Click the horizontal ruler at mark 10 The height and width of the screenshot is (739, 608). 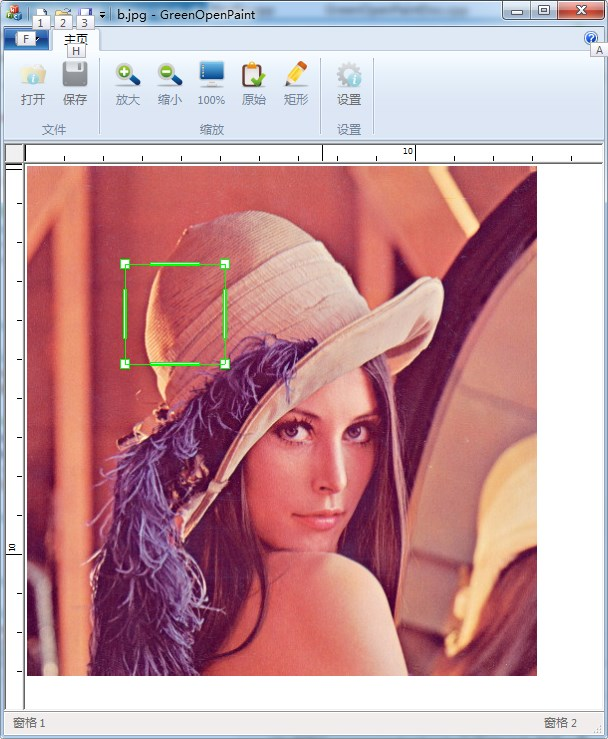(409, 151)
